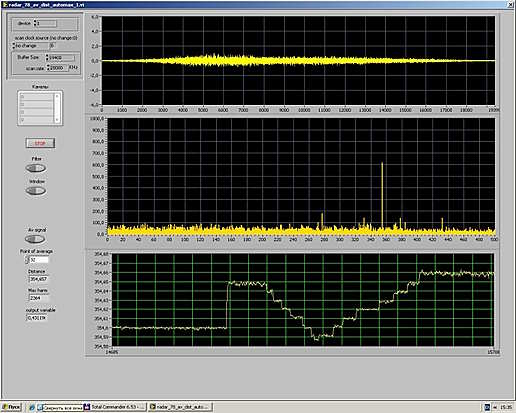The image size is (516, 413).
Task: Click the scan rate value field
Action: (59, 68)
